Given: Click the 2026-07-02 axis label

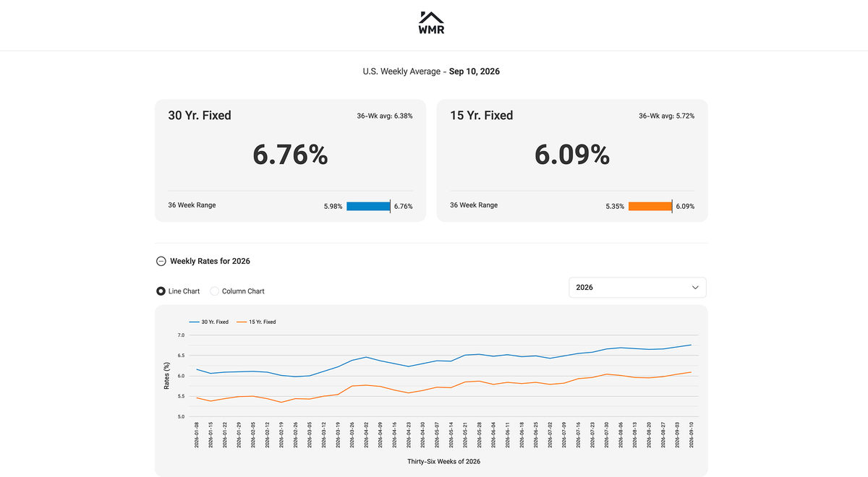Looking at the screenshot, I should (550, 435).
